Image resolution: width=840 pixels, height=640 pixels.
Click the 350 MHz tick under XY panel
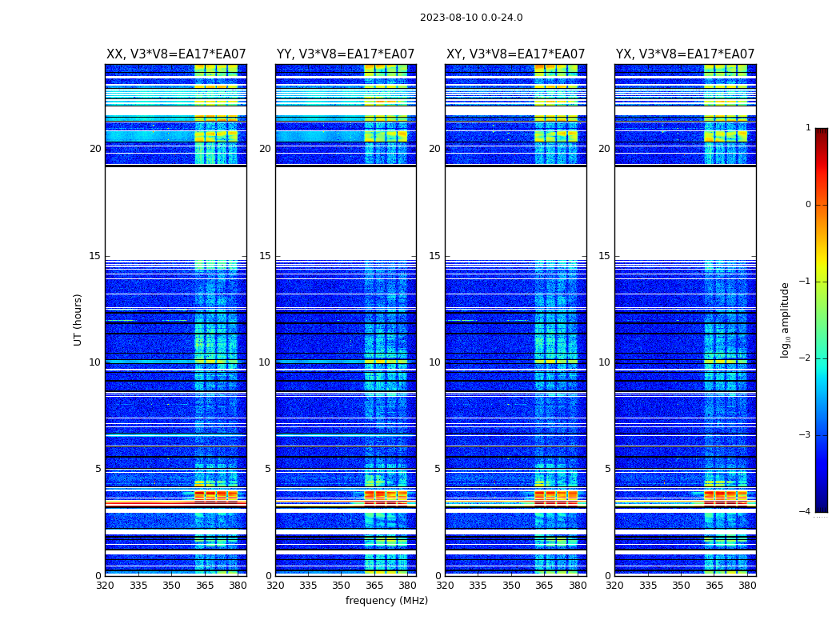tap(511, 586)
